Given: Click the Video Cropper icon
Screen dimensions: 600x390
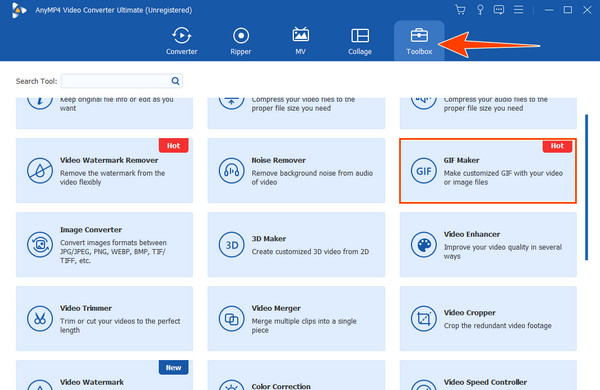Looking at the screenshot, I should [424, 318].
